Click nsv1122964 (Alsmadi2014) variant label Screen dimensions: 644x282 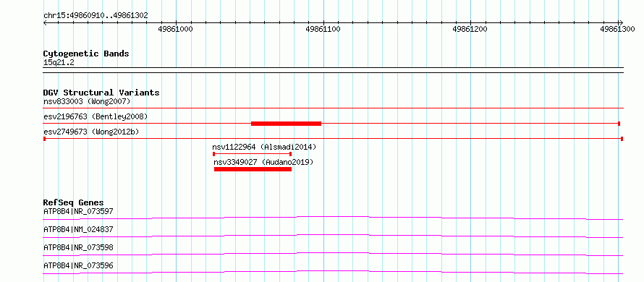(x=264, y=147)
